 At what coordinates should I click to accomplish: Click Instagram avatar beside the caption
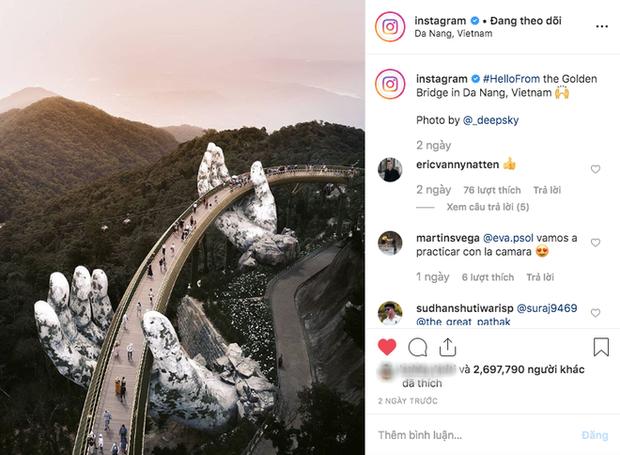[390, 86]
